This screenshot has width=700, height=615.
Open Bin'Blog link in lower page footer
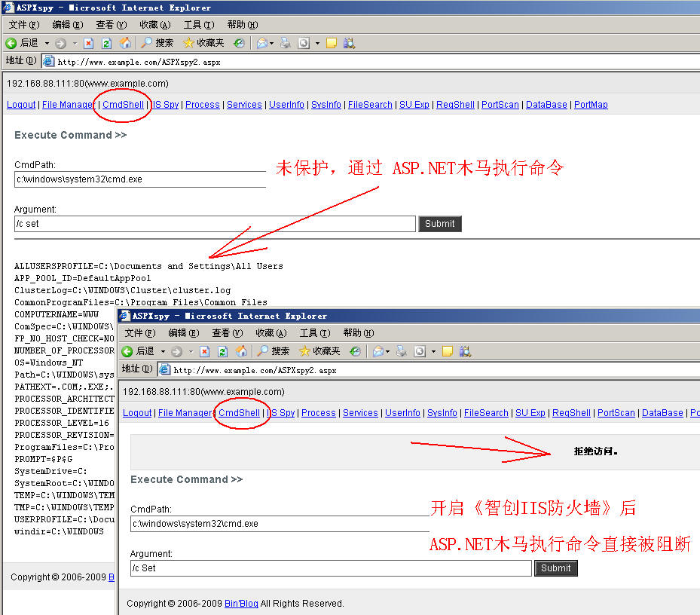point(241,604)
